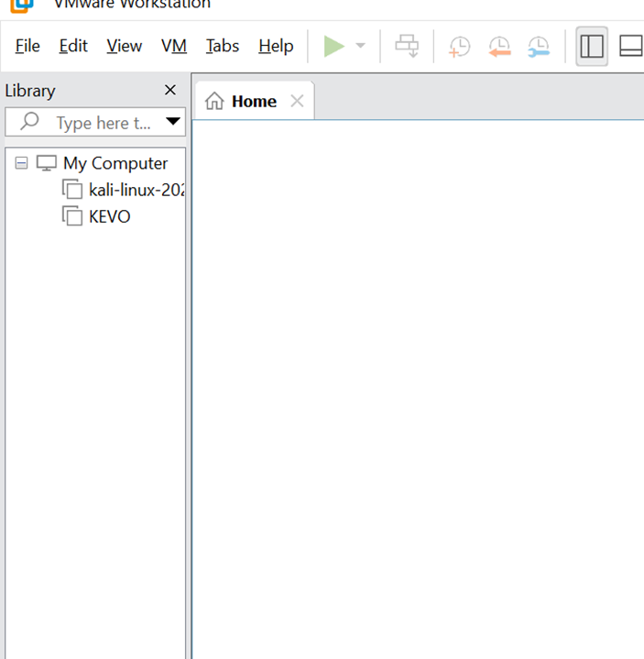Image resolution: width=644 pixels, height=659 pixels.
Task: Click the kali-linux VM icon
Action: pyautogui.click(x=72, y=189)
